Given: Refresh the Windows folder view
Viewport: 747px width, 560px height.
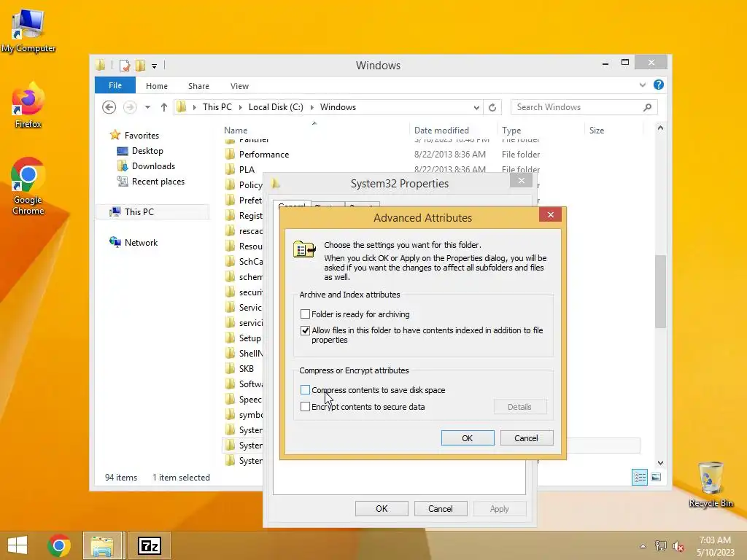Looking at the screenshot, I should coord(492,108).
